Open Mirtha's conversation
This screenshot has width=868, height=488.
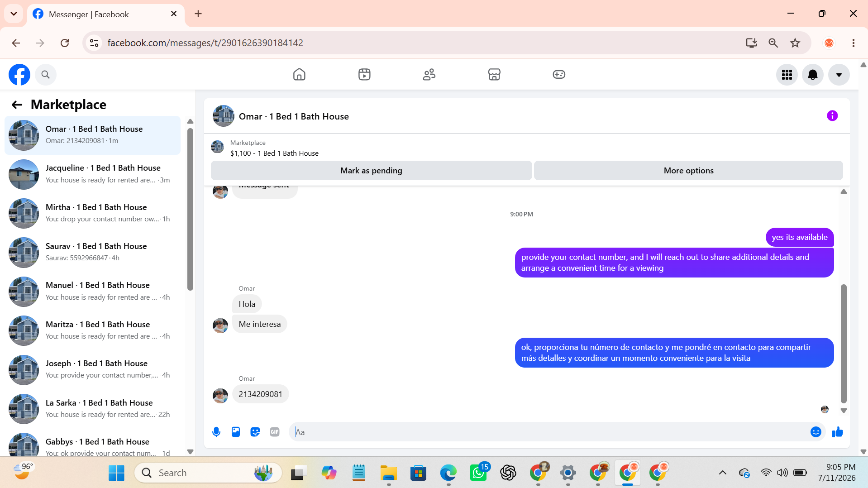point(93,213)
